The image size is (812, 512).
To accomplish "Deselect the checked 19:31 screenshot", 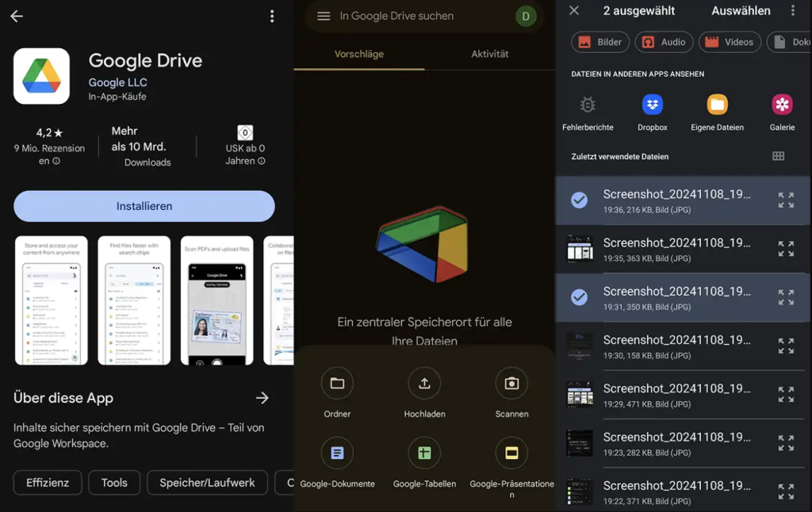I will pos(576,298).
